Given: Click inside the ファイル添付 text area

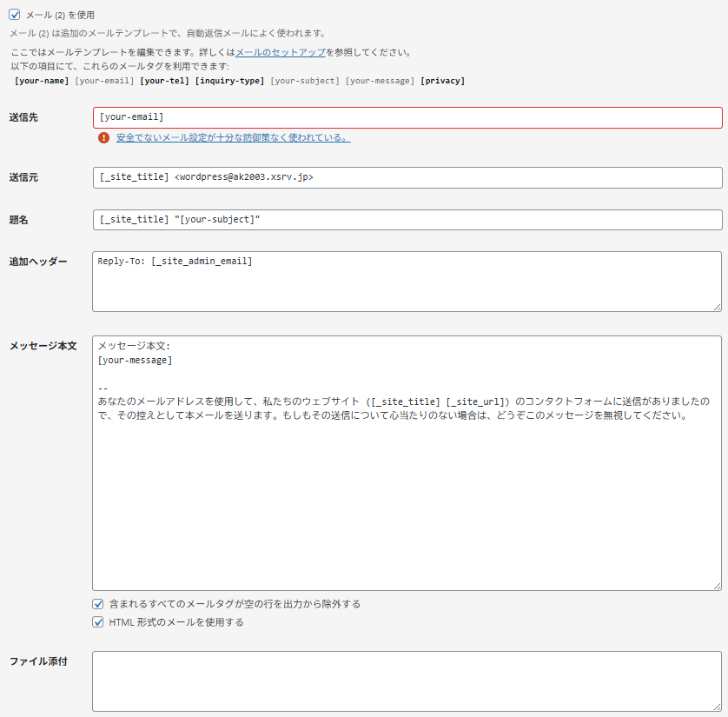Looking at the screenshot, I should 407,681.
